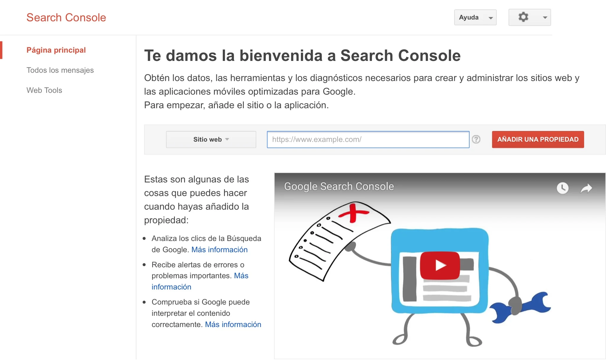Click the welcome heading text
Viewport: 606px width, 364px height.
point(302,55)
